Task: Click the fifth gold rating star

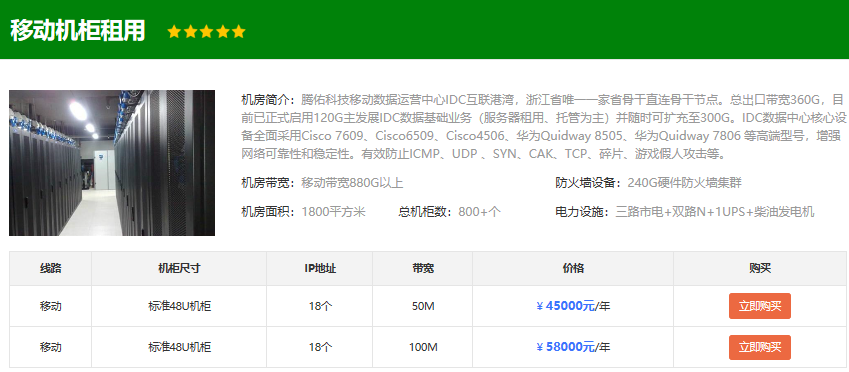Action: point(239,32)
